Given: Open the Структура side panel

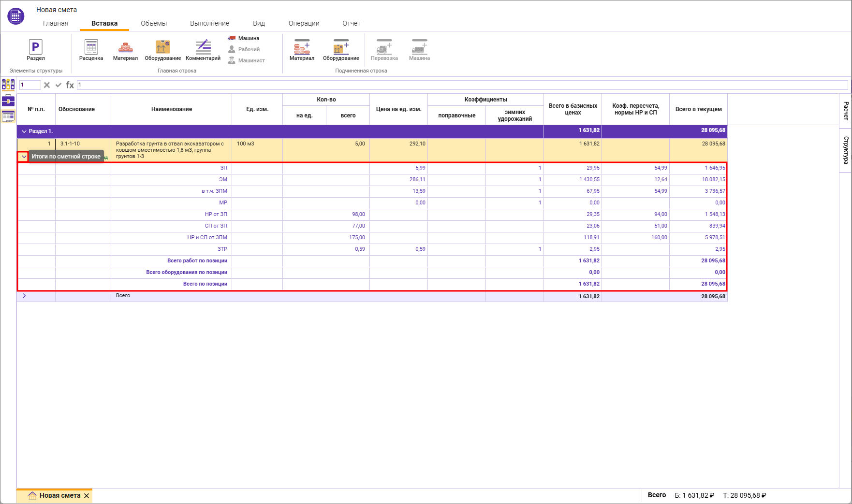Looking at the screenshot, I should tap(846, 150).
